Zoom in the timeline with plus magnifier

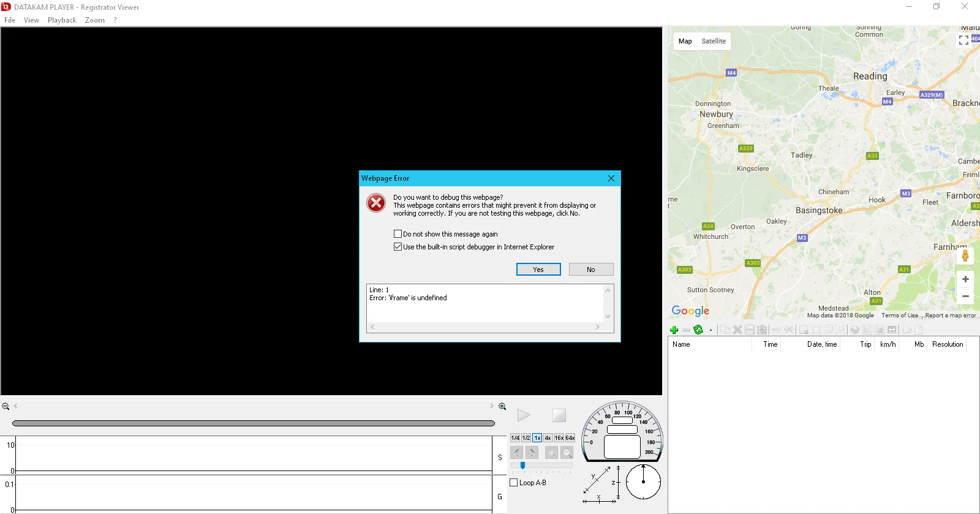(502, 406)
